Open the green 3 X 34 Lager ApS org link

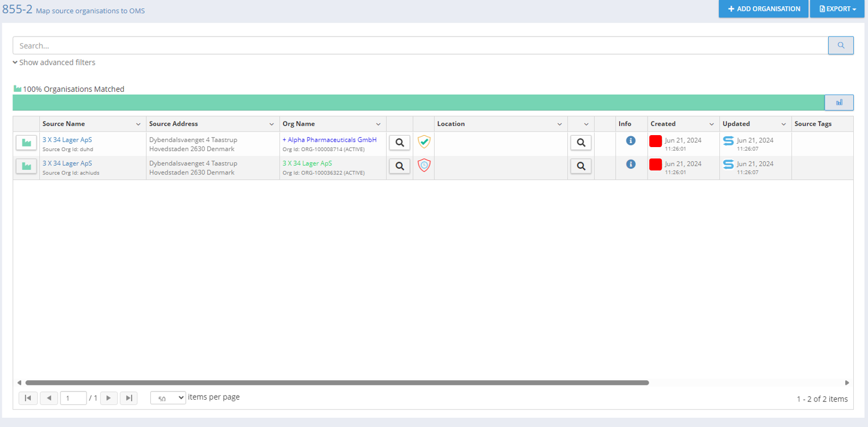point(307,164)
